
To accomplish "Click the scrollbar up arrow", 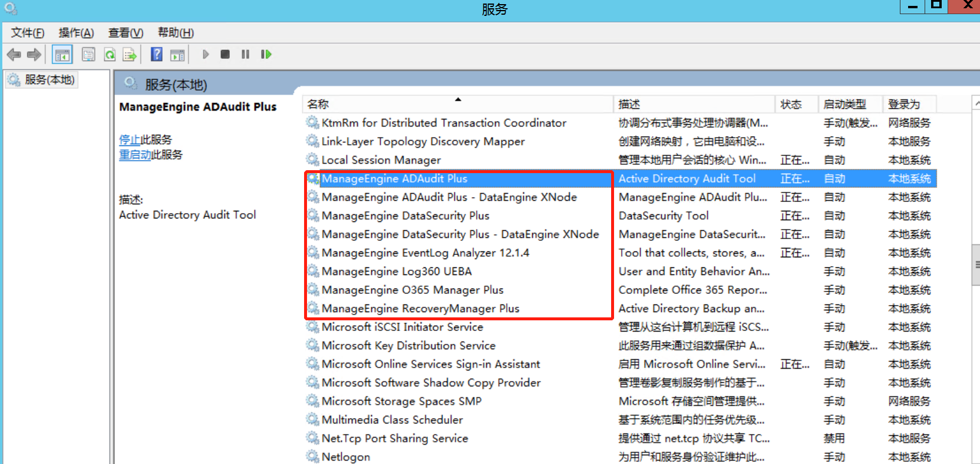I will pyautogui.click(x=976, y=103).
